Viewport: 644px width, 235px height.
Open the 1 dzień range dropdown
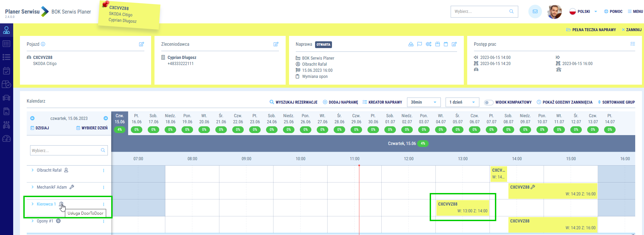tap(462, 102)
